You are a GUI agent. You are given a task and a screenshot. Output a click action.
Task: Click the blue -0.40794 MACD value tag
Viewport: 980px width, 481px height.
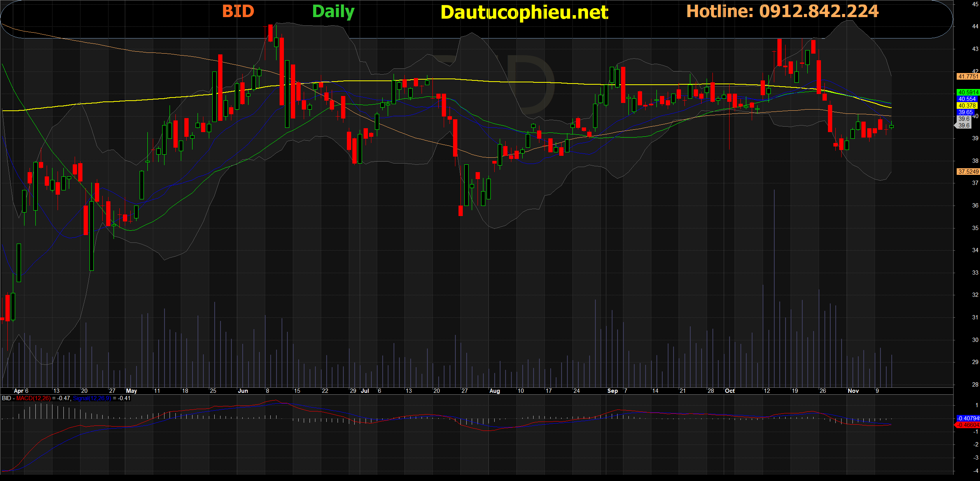pyautogui.click(x=968, y=418)
